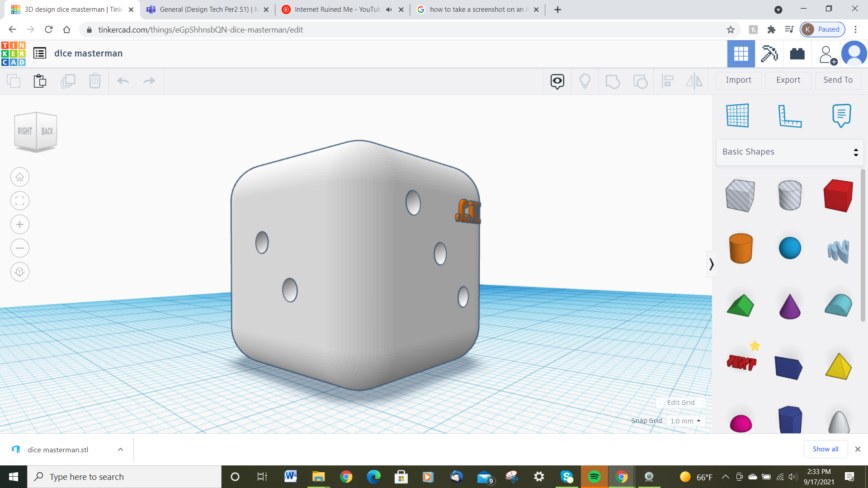Viewport: 868px width, 488px height.
Task: Click the invite people icon
Action: click(827, 55)
